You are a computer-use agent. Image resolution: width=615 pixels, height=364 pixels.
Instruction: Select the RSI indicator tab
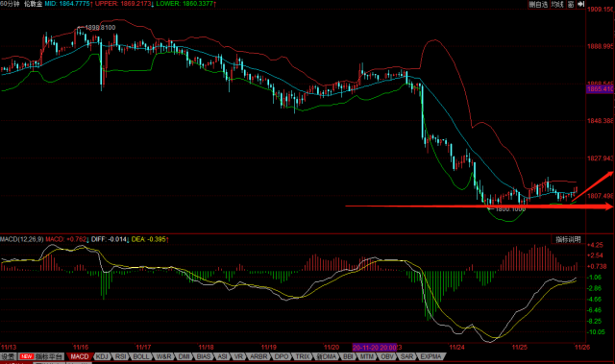pos(121,356)
